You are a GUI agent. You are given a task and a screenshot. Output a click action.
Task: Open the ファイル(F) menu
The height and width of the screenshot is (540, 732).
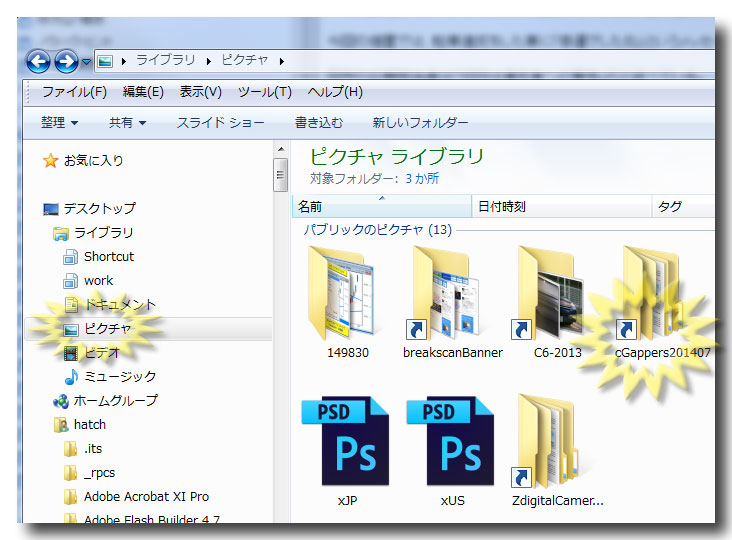74,92
